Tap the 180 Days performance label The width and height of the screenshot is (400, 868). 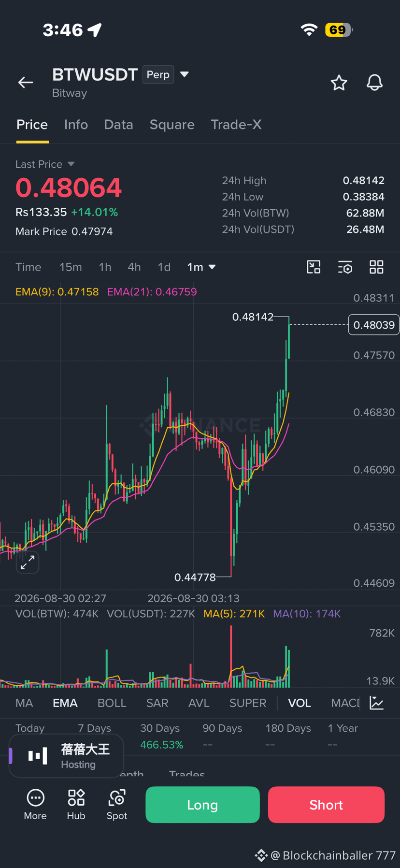tap(288, 728)
